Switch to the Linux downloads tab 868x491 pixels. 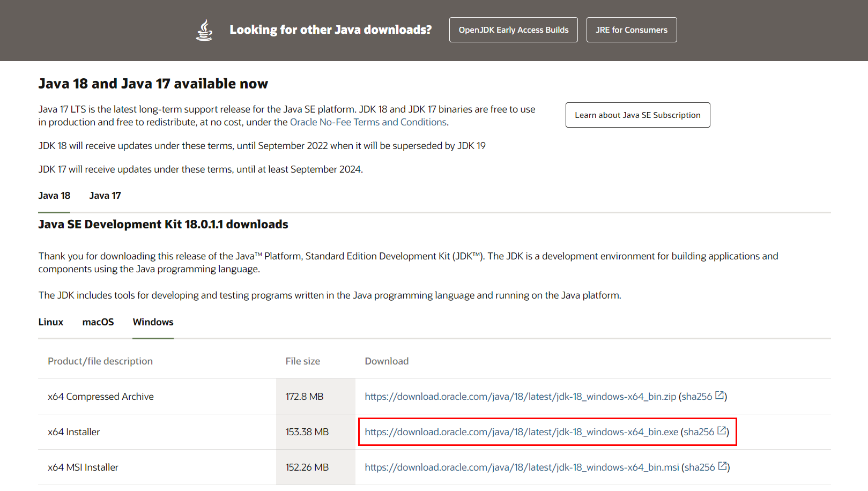tap(50, 322)
